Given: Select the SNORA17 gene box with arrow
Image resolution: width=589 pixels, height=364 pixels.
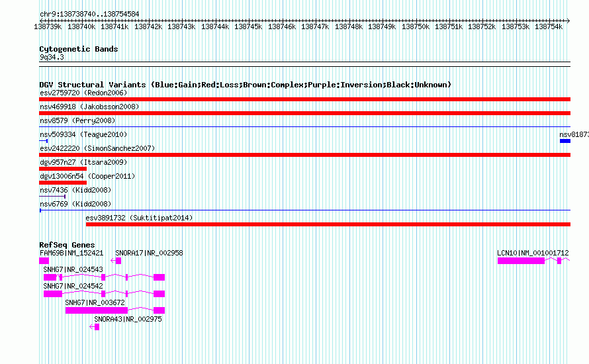Looking at the screenshot, I should coord(116,261).
